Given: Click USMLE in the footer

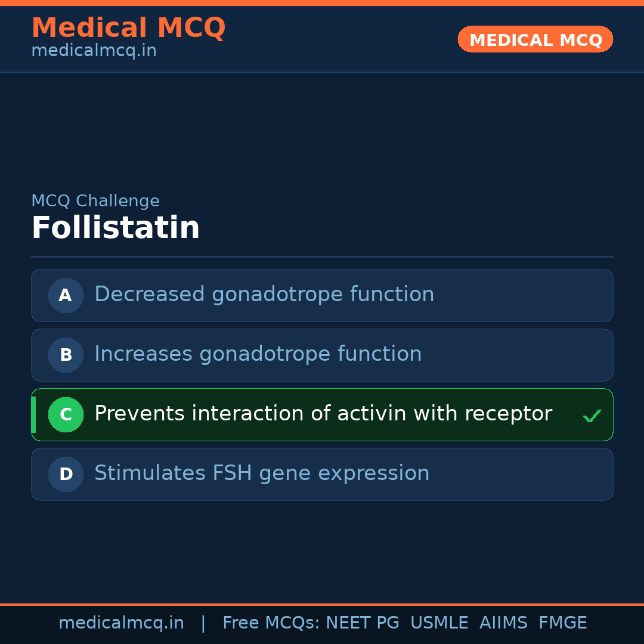Looking at the screenshot, I should coord(439,623).
